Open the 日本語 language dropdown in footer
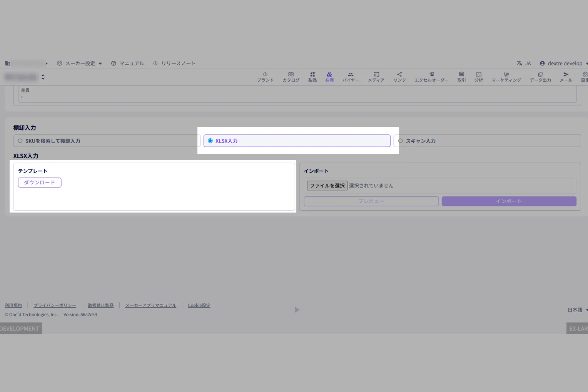Viewport: 588px width, 392px height. click(x=577, y=310)
